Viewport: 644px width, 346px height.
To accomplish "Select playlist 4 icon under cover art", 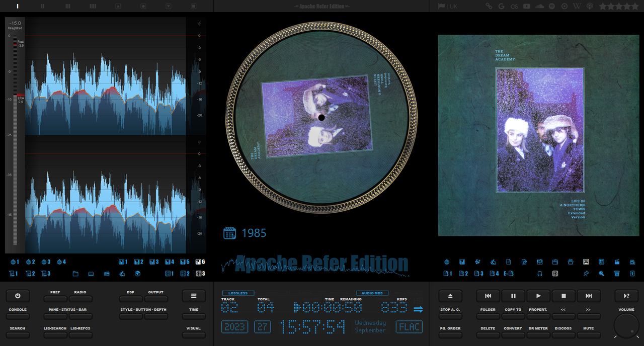I will pyautogui.click(x=494, y=274).
